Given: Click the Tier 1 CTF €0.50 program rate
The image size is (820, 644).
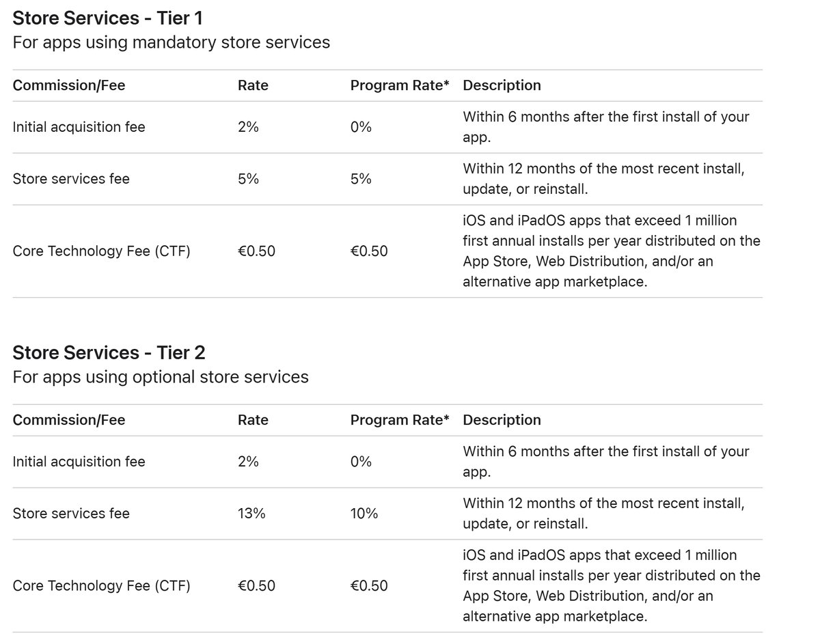Looking at the screenshot, I should [x=369, y=251].
